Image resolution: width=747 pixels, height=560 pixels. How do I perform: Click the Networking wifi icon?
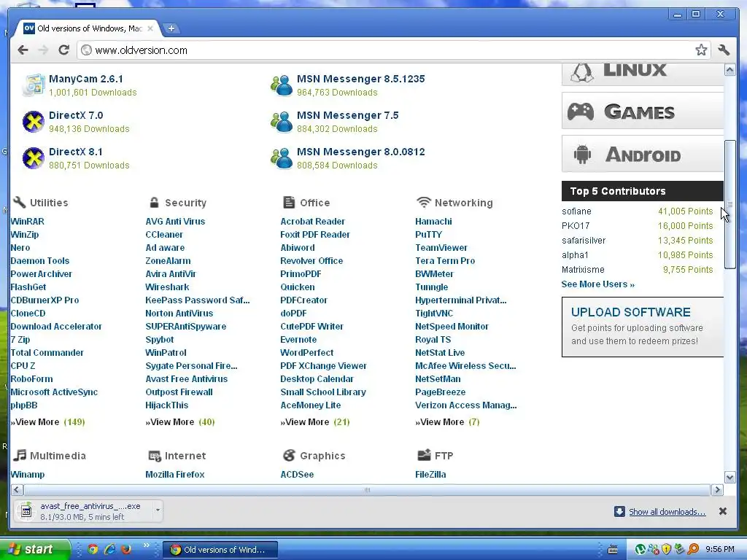click(x=423, y=203)
